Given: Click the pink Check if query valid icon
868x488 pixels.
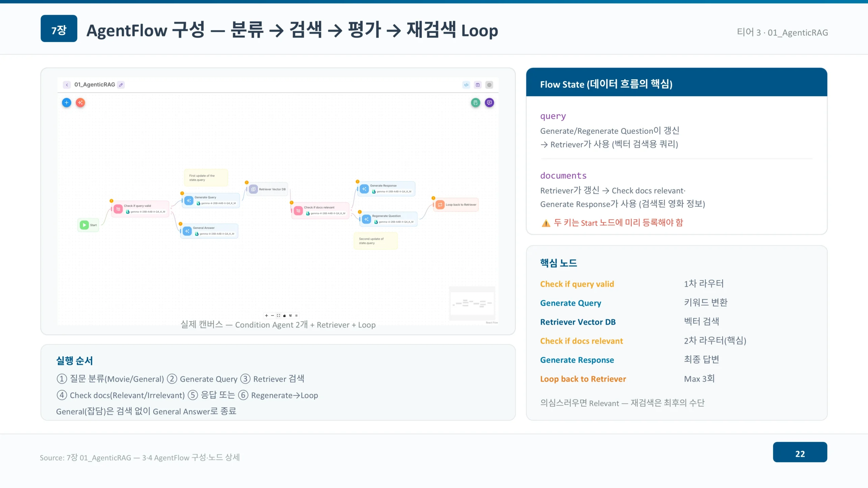Looking at the screenshot, I should pyautogui.click(x=118, y=209).
